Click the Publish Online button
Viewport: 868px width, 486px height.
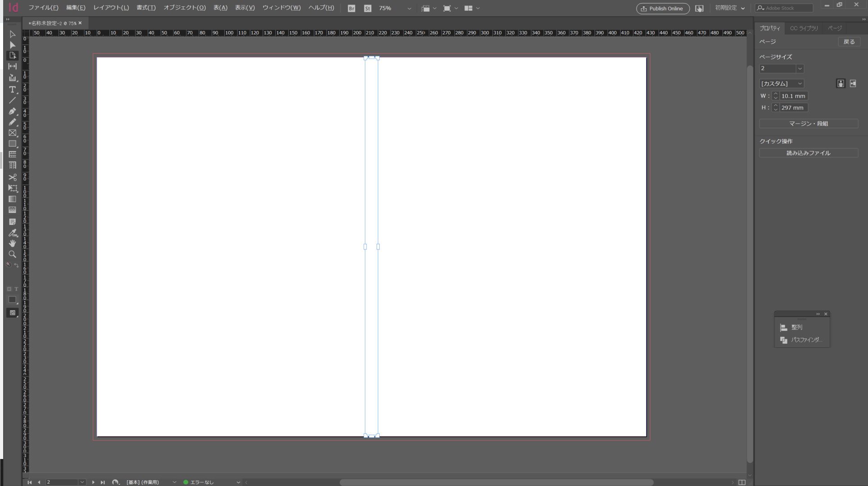pyautogui.click(x=662, y=9)
